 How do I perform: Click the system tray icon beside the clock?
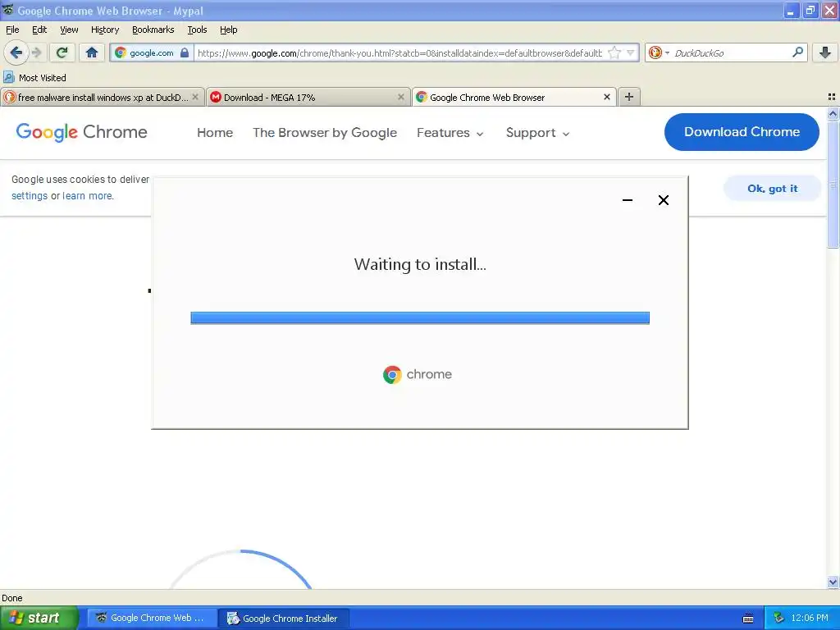pos(779,618)
